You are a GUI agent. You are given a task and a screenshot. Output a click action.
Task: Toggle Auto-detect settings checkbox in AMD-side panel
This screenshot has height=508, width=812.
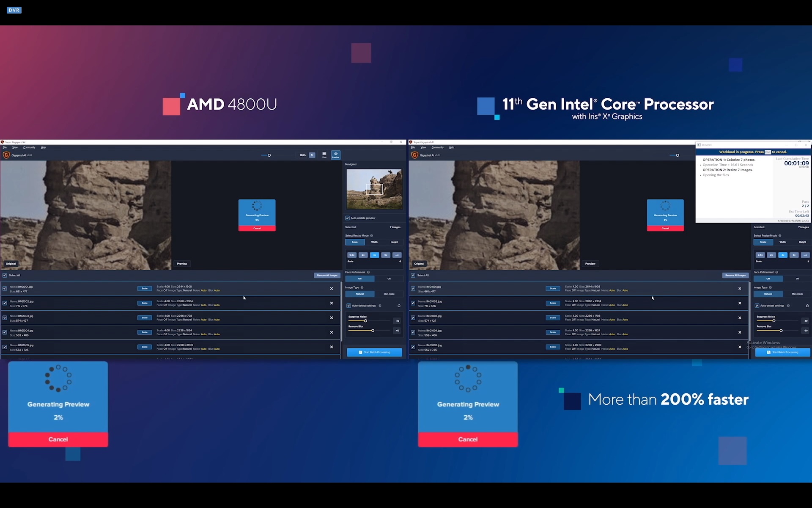[x=348, y=306]
